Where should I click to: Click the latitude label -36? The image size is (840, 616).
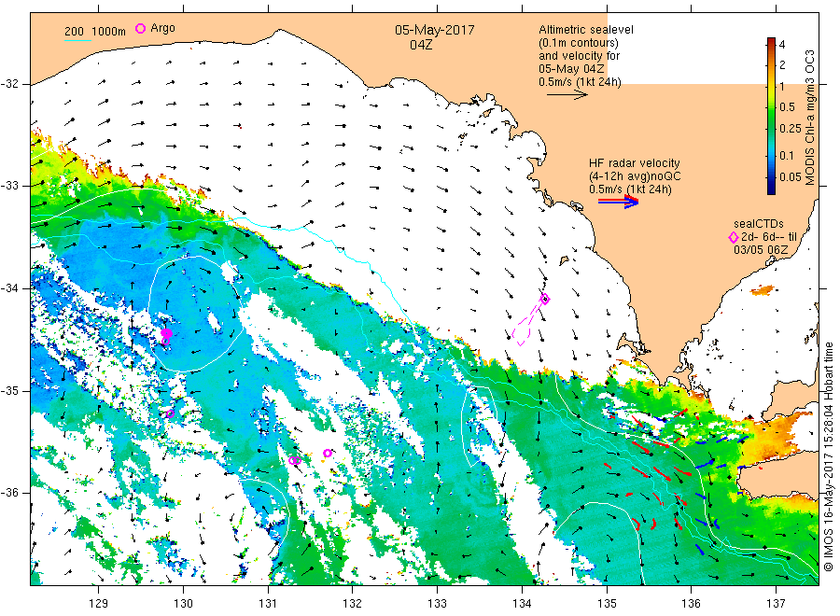click(x=9, y=492)
